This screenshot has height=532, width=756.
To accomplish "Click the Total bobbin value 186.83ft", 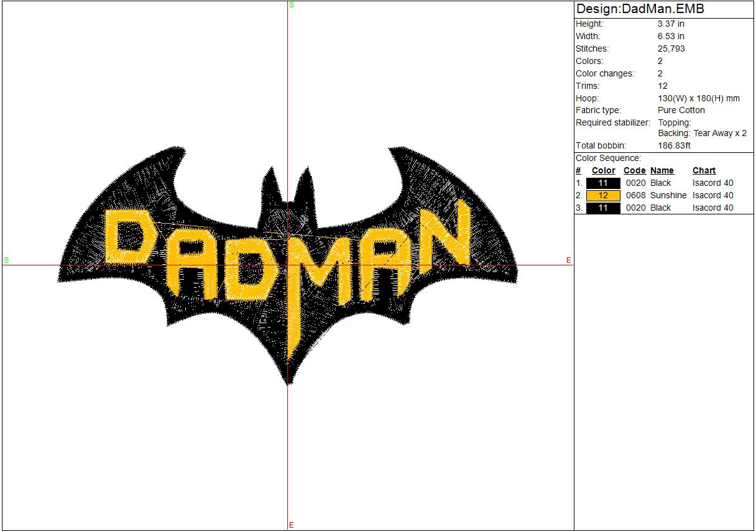I will click(675, 145).
